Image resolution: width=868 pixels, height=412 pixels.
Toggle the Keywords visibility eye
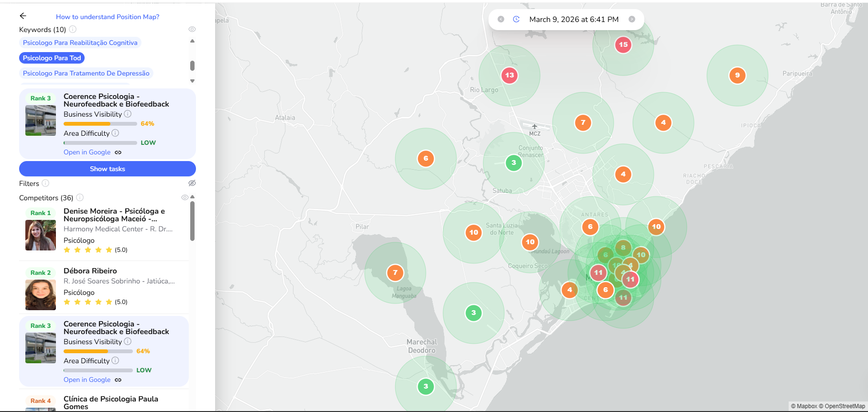coord(192,29)
